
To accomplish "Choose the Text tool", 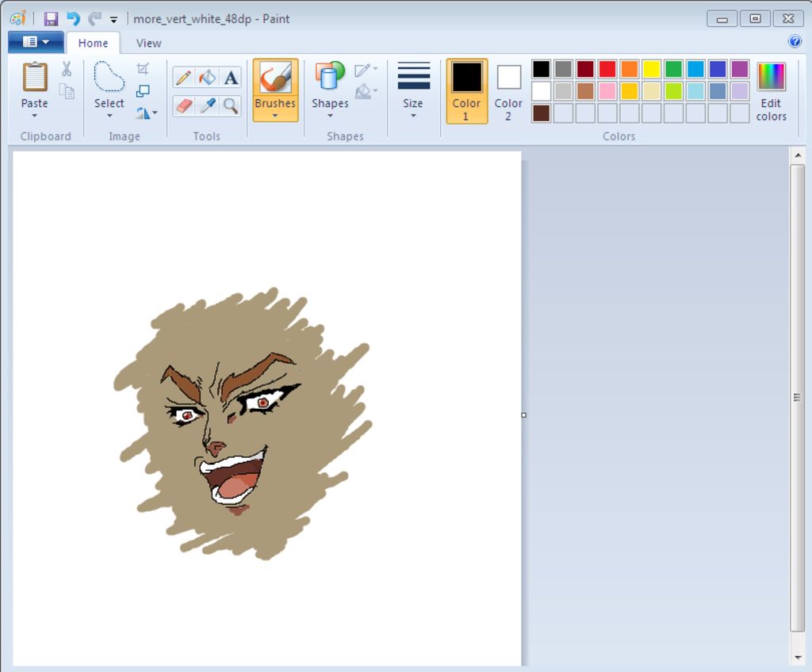I will pos(231,77).
